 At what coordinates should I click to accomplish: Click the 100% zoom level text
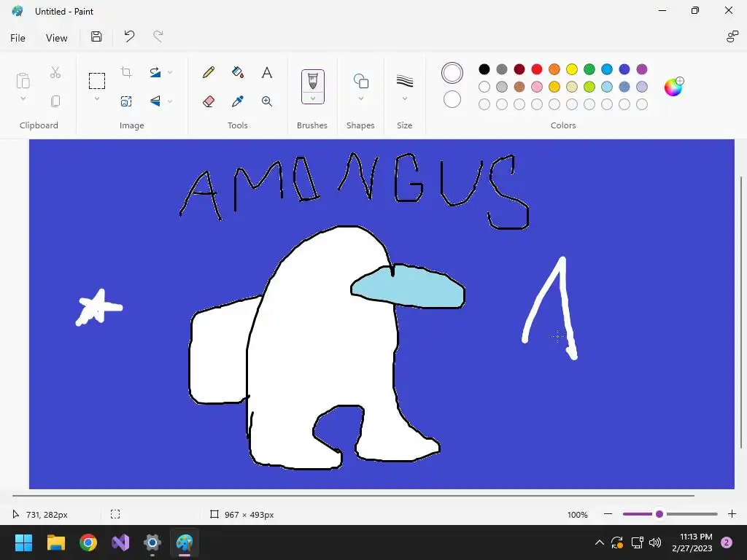coord(578,514)
